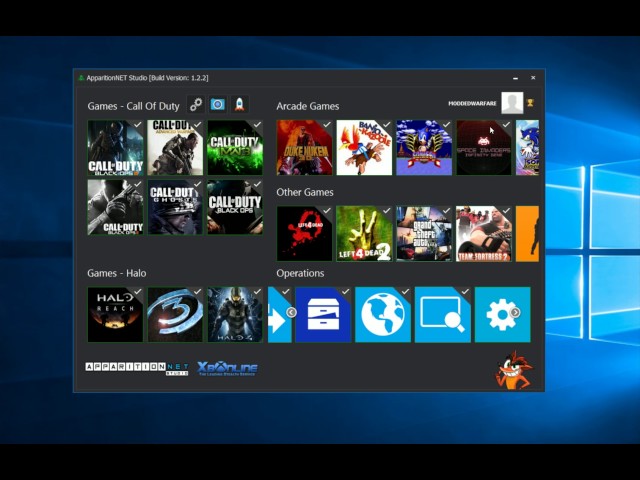Toggle checkmark on Advanced Warfare tile
The height and width of the screenshot is (480, 640).
[x=198, y=124]
